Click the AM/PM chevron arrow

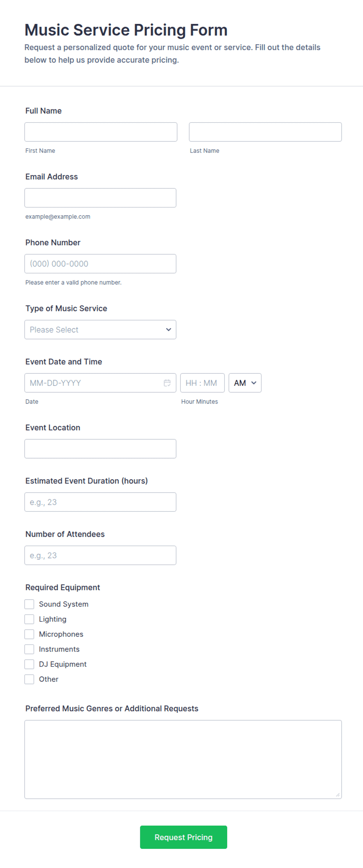(254, 383)
